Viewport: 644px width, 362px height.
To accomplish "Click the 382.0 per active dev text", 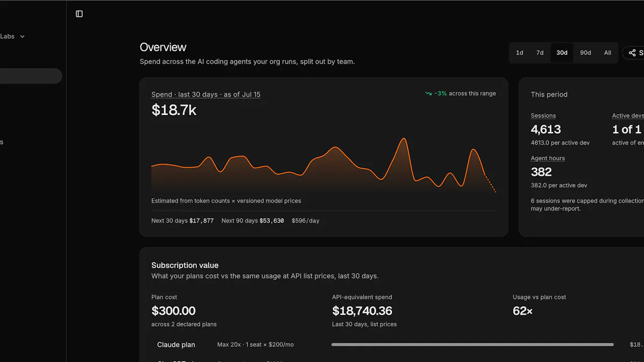I will tap(559, 186).
